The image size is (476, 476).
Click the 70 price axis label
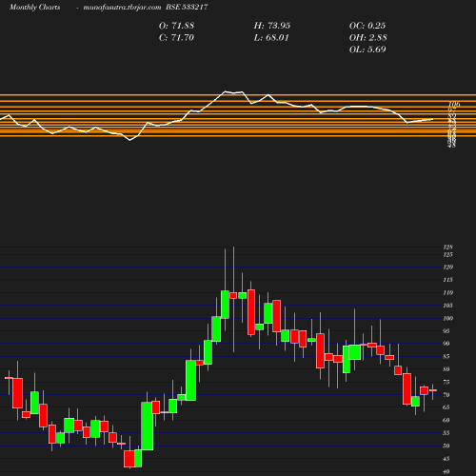[446, 395]
